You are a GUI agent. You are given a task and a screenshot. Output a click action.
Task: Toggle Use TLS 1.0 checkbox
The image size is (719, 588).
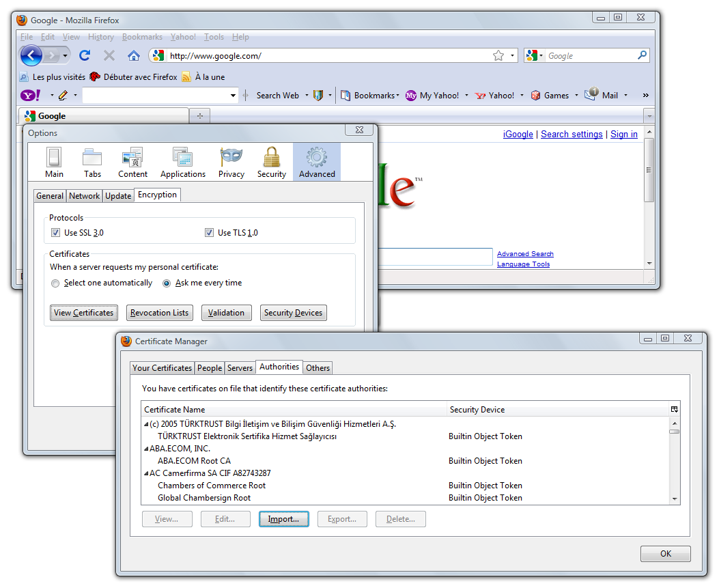tap(209, 233)
